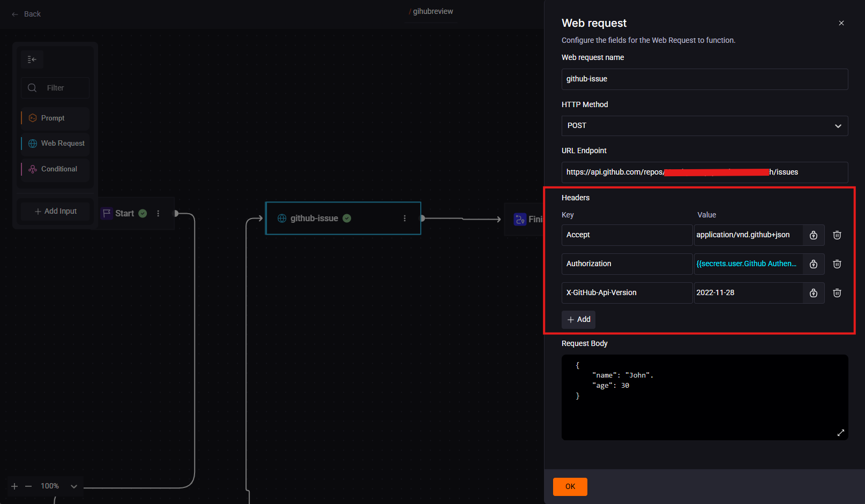The image size is (865, 504).
Task: Toggle secret lock on the Accept header value
Action: pos(813,235)
